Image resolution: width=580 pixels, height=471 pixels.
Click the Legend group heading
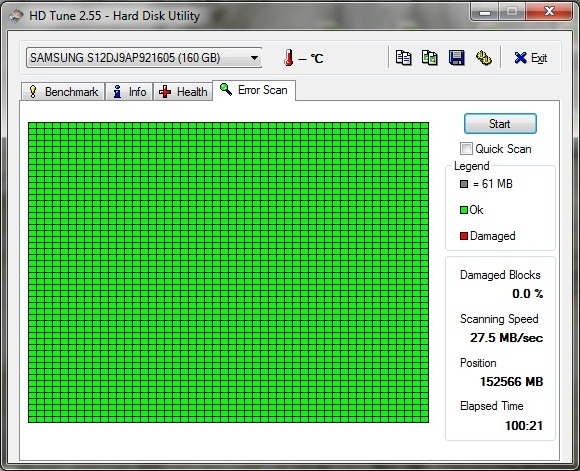pos(472,166)
